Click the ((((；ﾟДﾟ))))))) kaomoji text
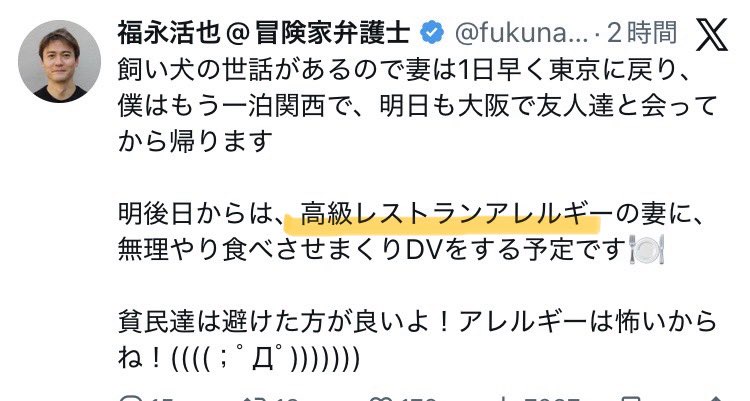Screen dimensions: 750x401 (x=265, y=358)
